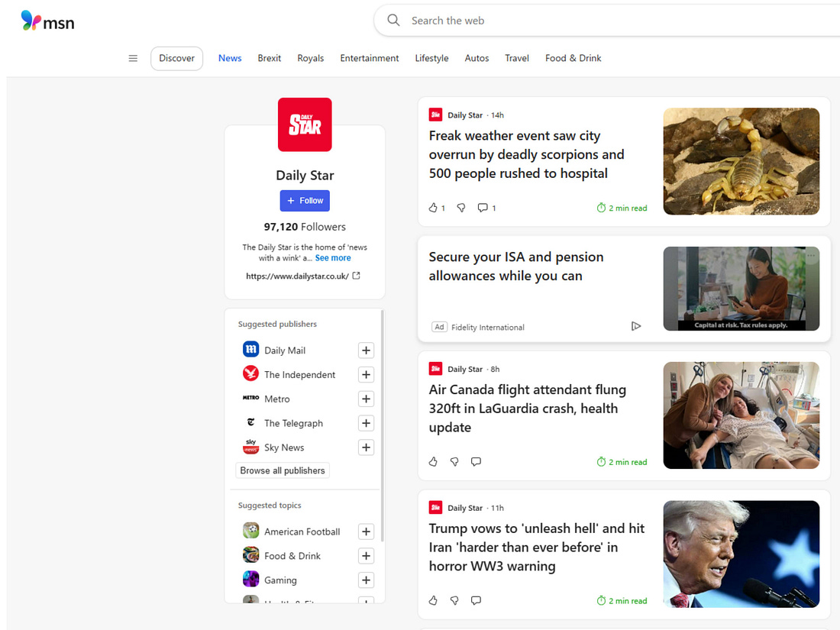Like the scorpions weather article

pos(433,208)
